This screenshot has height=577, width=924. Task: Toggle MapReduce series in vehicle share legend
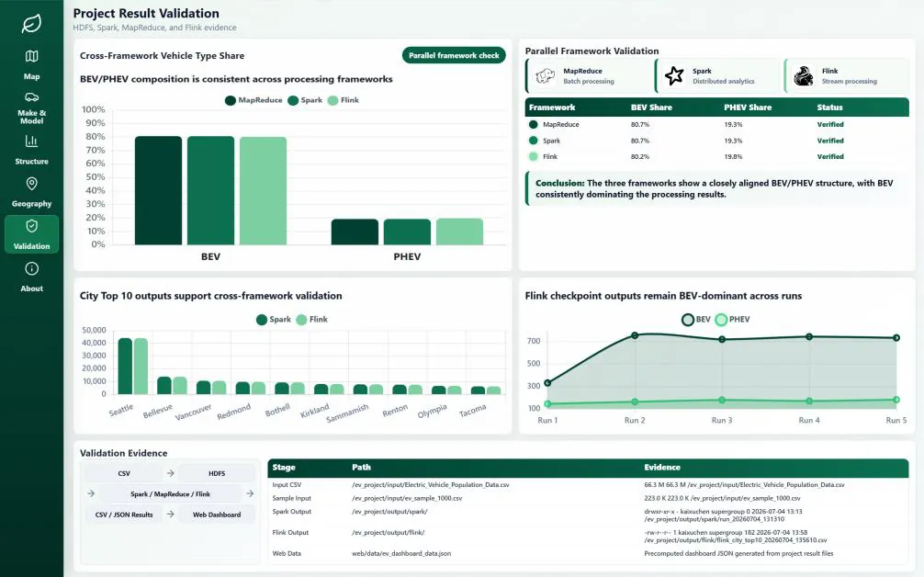(x=254, y=100)
